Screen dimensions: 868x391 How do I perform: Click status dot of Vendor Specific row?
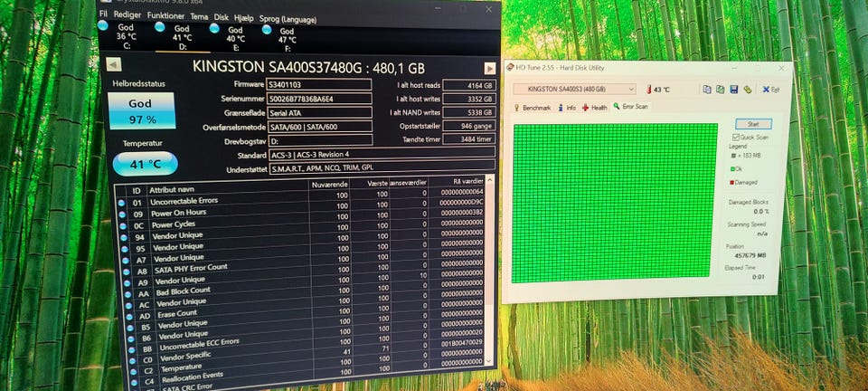(x=132, y=360)
